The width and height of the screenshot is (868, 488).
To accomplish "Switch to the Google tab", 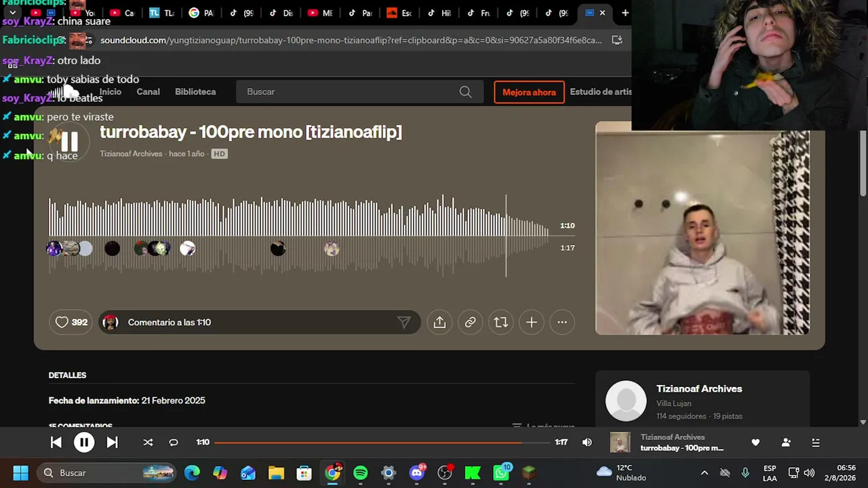I will (x=201, y=13).
